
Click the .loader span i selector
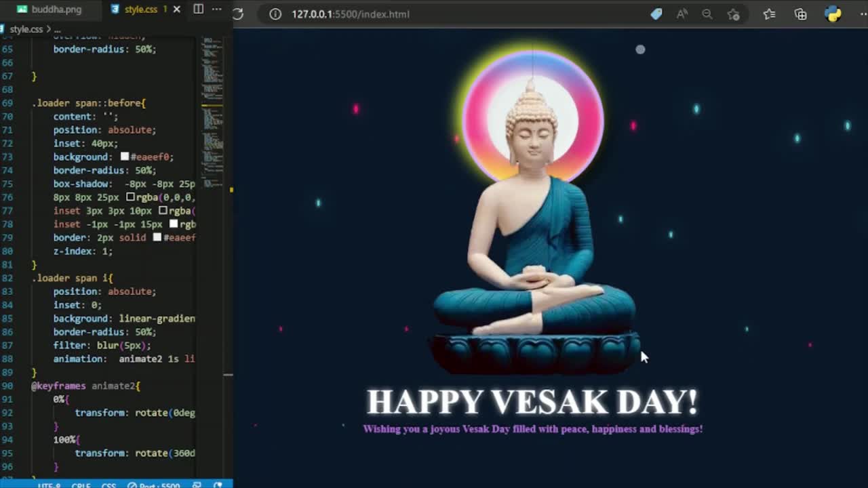(72, 278)
